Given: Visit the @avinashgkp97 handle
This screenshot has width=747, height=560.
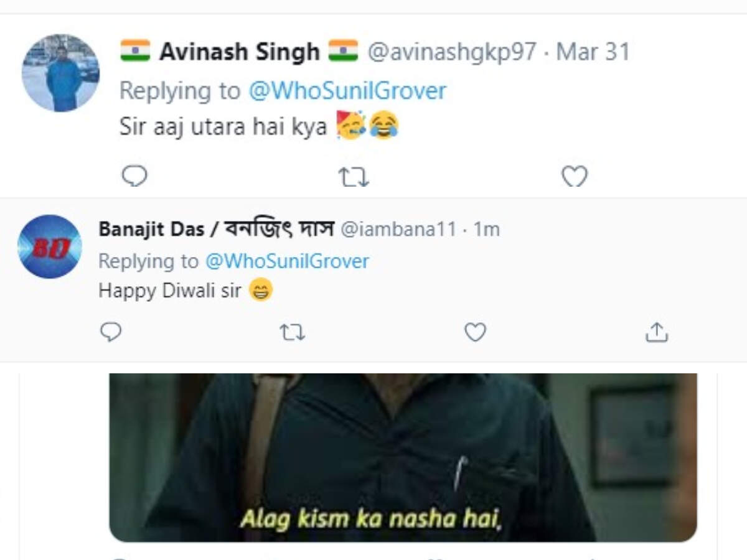Looking at the screenshot, I should pyautogui.click(x=452, y=52).
